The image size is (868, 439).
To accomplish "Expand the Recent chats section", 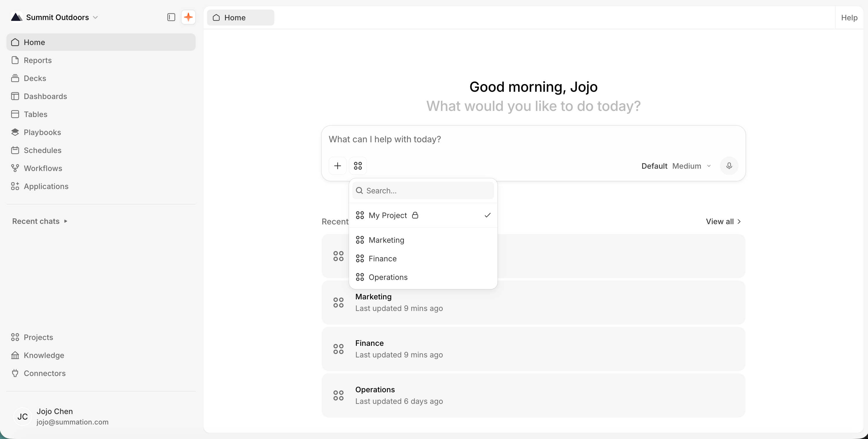I will (40, 221).
